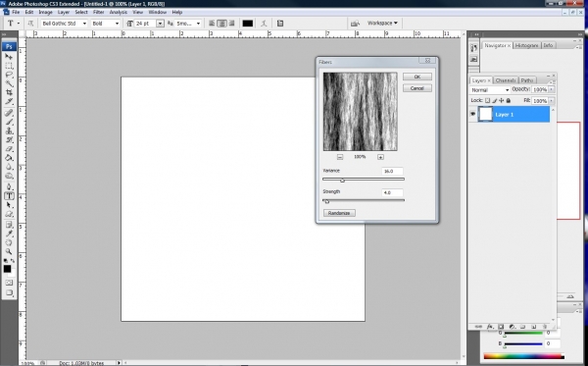588x366 pixels.
Task: Open the Image menu
Action: click(x=45, y=12)
